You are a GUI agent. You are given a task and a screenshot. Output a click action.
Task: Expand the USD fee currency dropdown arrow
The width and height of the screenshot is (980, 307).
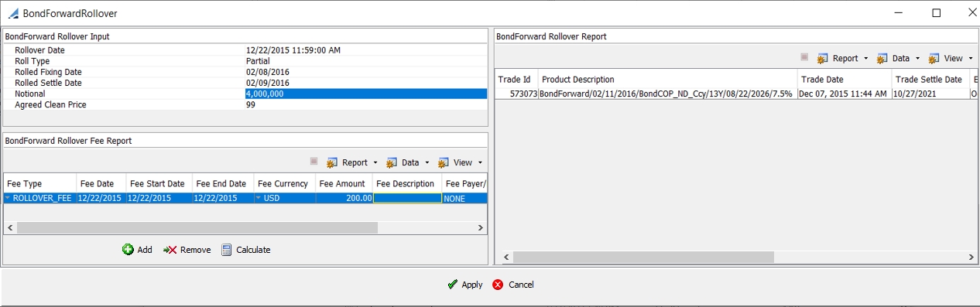pyautogui.click(x=259, y=199)
